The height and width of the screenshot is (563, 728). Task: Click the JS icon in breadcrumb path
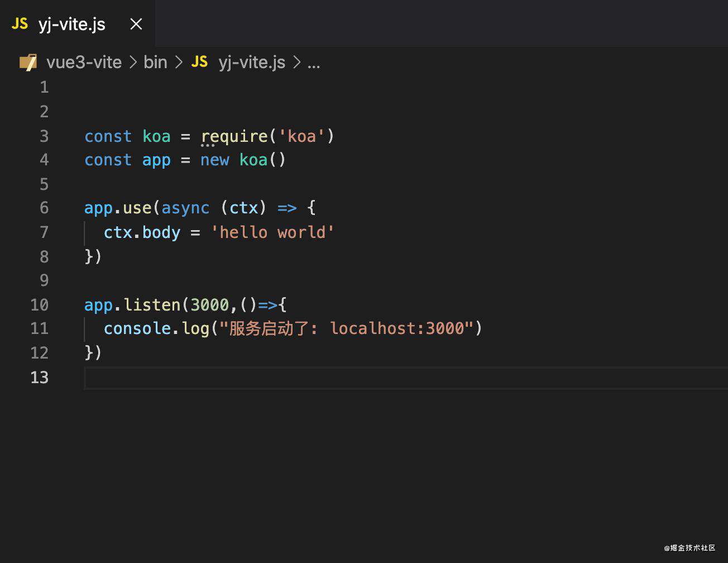point(200,61)
